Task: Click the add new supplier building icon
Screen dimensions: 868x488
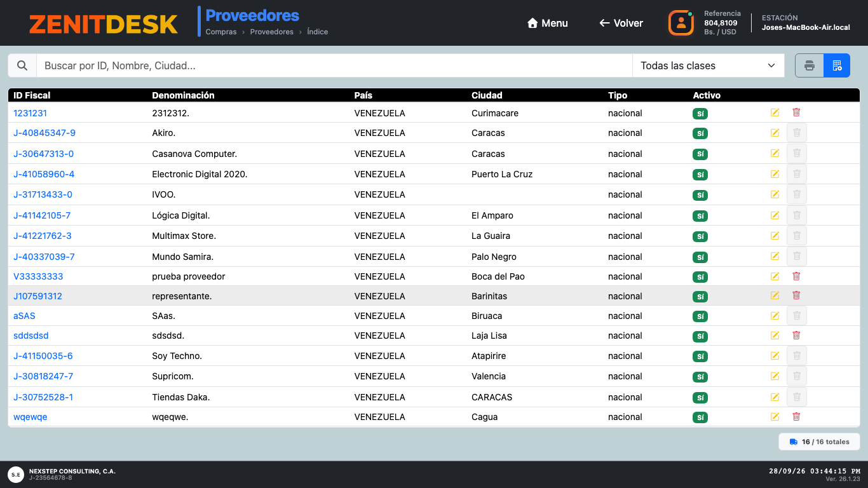Action: point(837,65)
